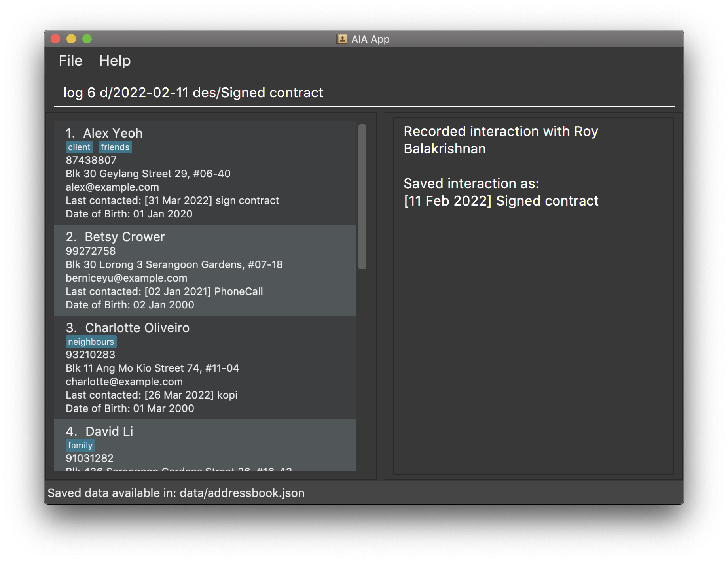Click the client tag on Alex Yeoh

(x=79, y=147)
